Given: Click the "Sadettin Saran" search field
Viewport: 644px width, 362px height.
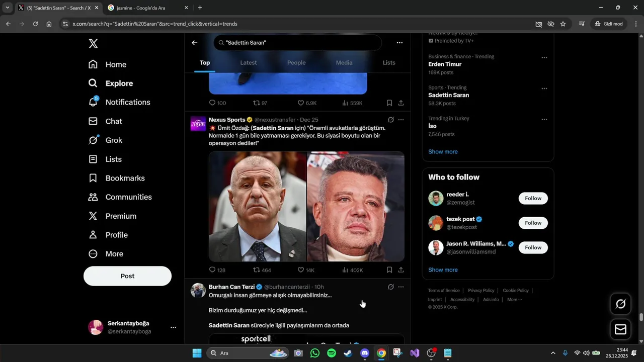Looking at the screenshot, I should click(297, 43).
